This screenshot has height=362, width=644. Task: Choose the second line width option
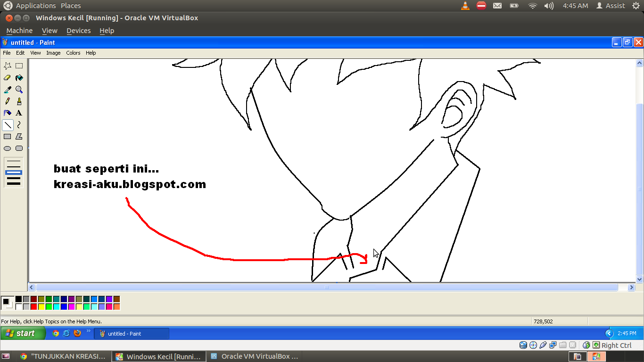[x=14, y=167]
